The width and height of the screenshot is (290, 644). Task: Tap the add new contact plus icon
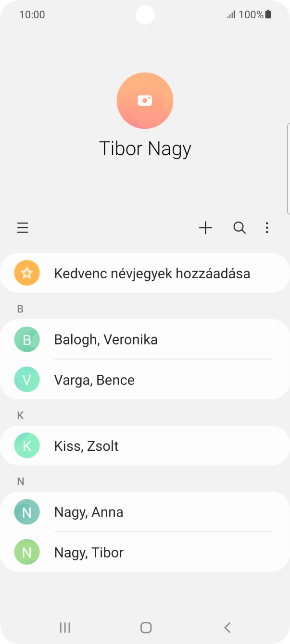tap(206, 227)
